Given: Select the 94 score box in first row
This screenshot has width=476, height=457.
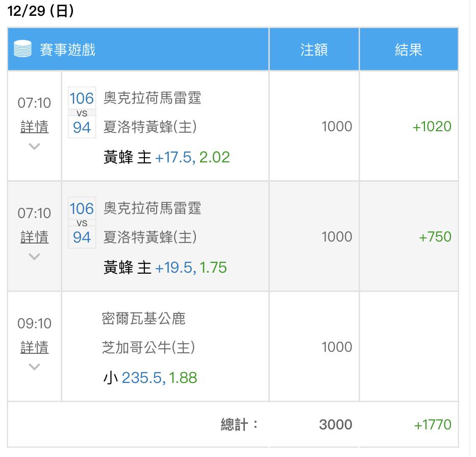Looking at the screenshot, I should (x=82, y=127).
